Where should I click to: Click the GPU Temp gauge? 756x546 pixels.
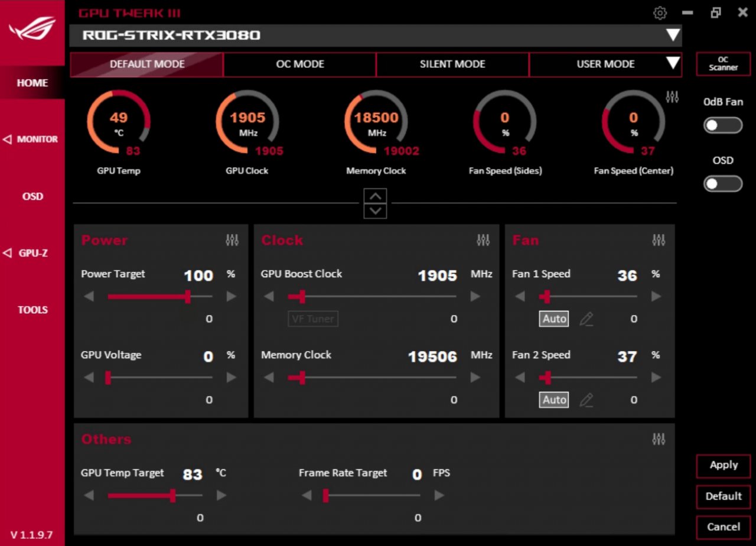click(119, 122)
